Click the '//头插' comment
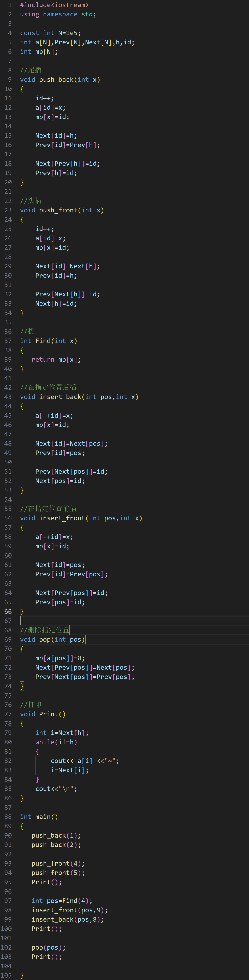The height and width of the screenshot is (980, 249). click(31, 200)
